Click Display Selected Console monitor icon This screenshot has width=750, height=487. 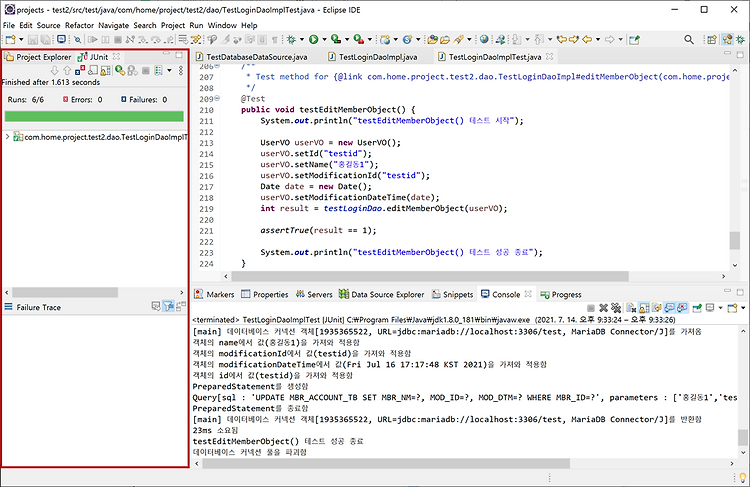click(x=710, y=308)
